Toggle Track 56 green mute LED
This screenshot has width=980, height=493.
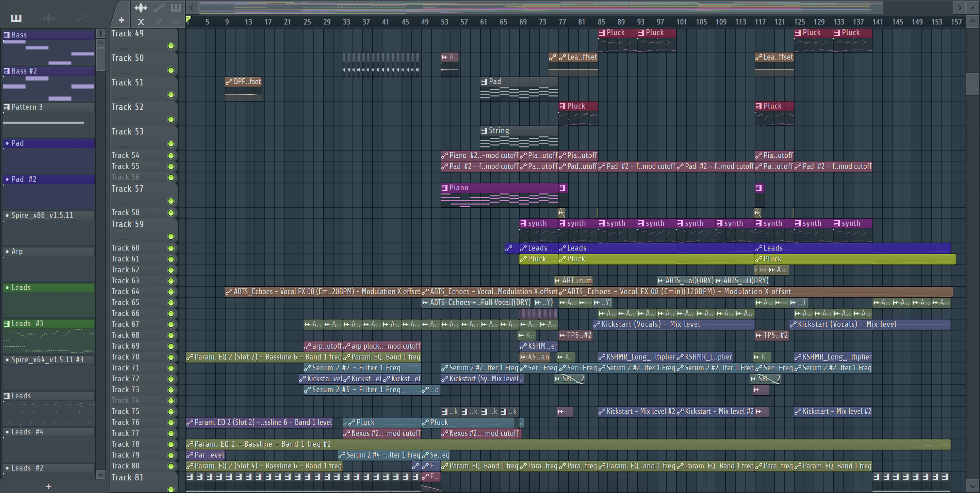171,177
